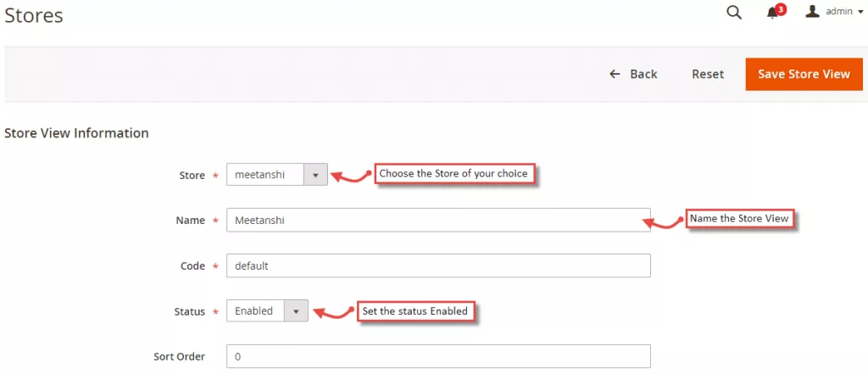
Task: Click the 'Choose the Store of your choice' callout
Action: point(453,174)
